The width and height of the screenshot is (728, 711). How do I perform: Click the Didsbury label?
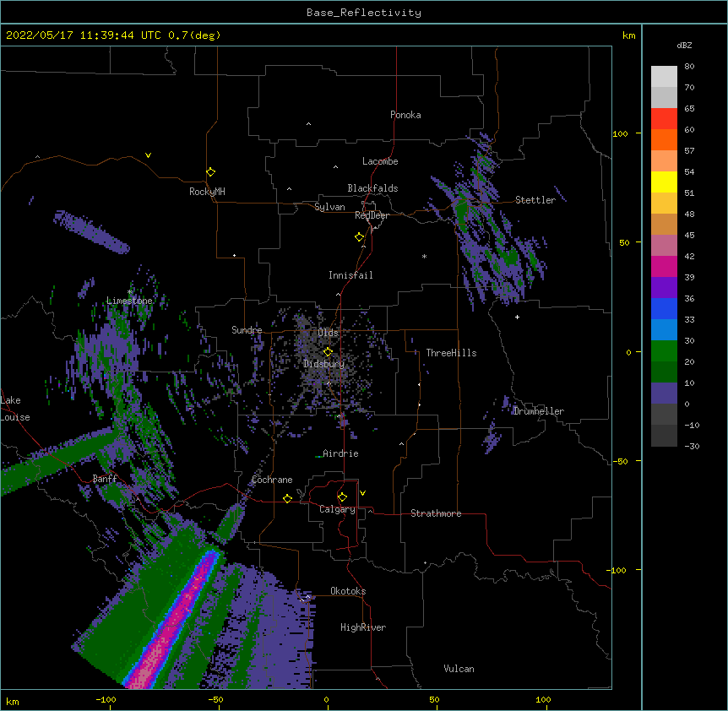click(324, 364)
